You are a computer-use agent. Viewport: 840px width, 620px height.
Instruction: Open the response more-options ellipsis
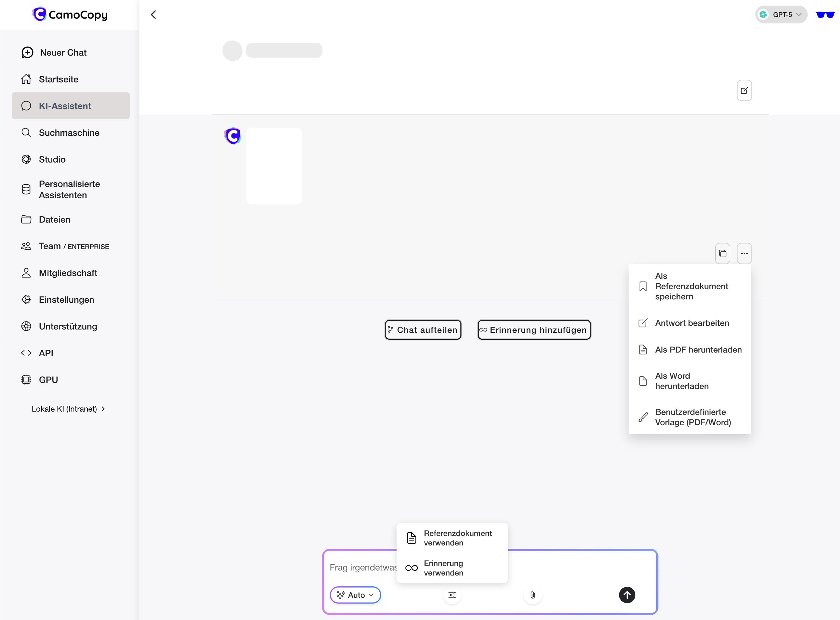point(744,253)
